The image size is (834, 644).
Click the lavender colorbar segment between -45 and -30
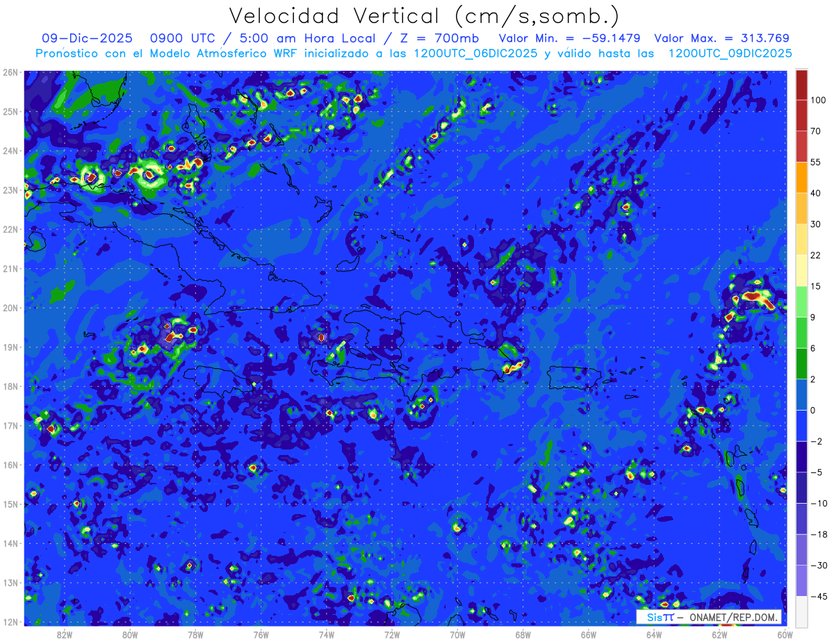coord(801,580)
